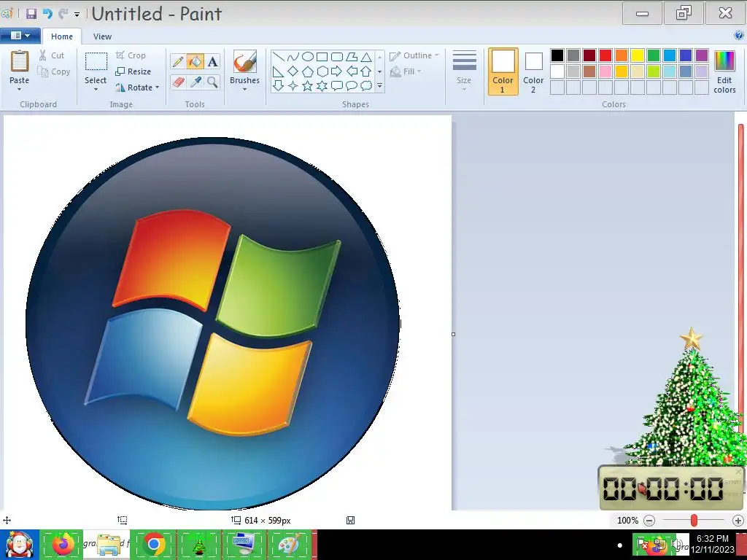Click the Paste button
Viewport: 747px width, 560px height.
click(x=20, y=67)
